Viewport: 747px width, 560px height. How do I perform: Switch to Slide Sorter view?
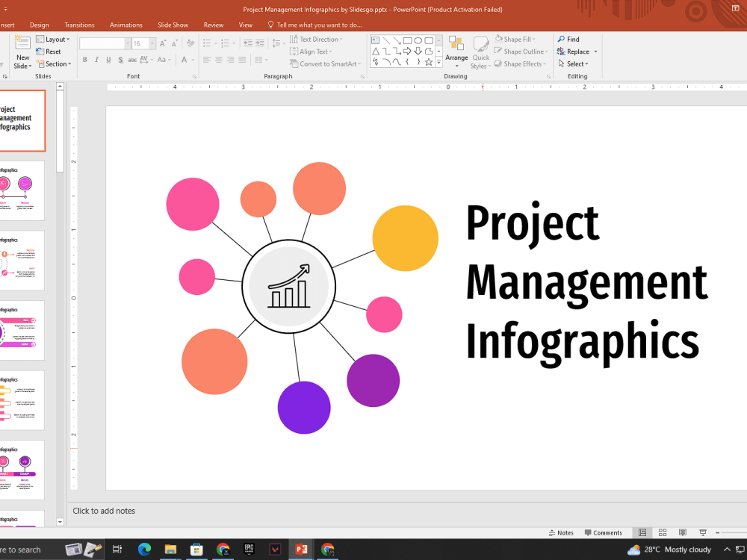pos(663,532)
